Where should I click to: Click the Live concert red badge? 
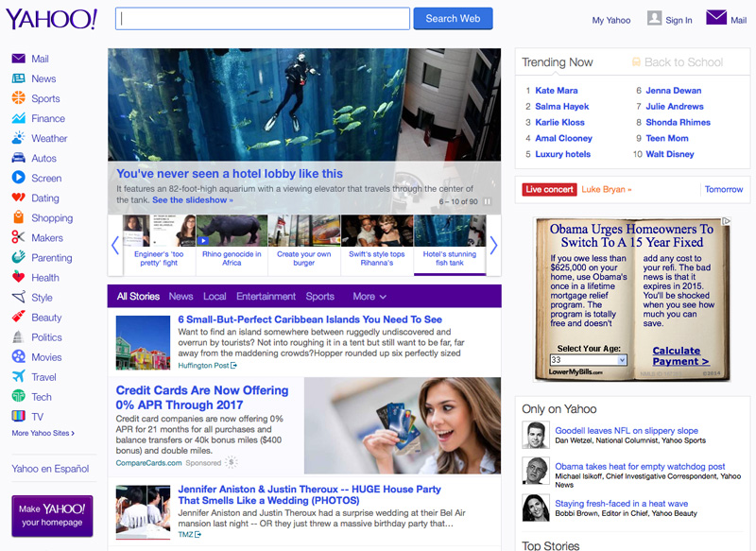pos(549,189)
